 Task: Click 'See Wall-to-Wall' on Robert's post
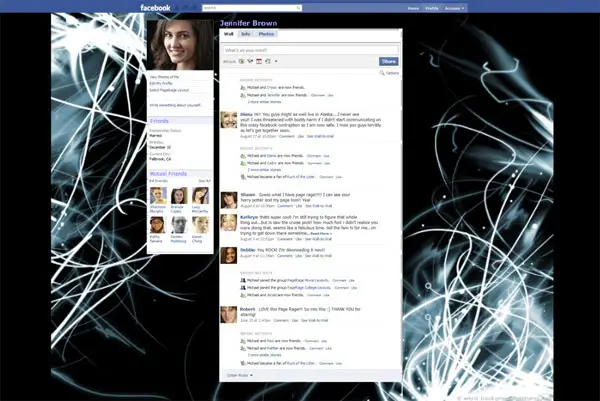315,320
